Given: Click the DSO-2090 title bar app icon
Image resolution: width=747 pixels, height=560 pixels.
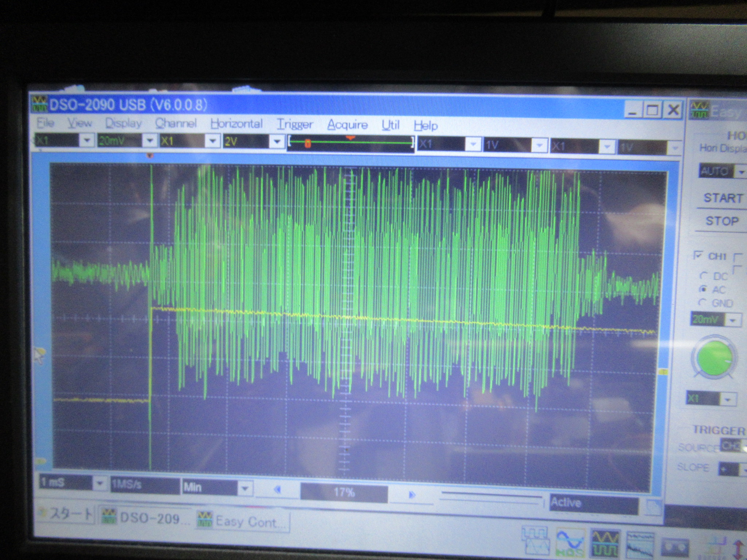Looking at the screenshot, I should (39, 104).
